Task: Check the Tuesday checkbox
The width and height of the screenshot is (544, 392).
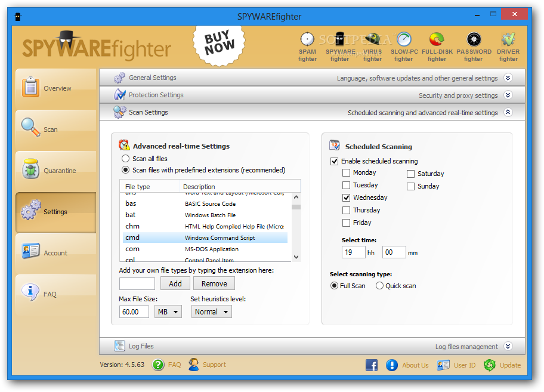Action: [346, 185]
